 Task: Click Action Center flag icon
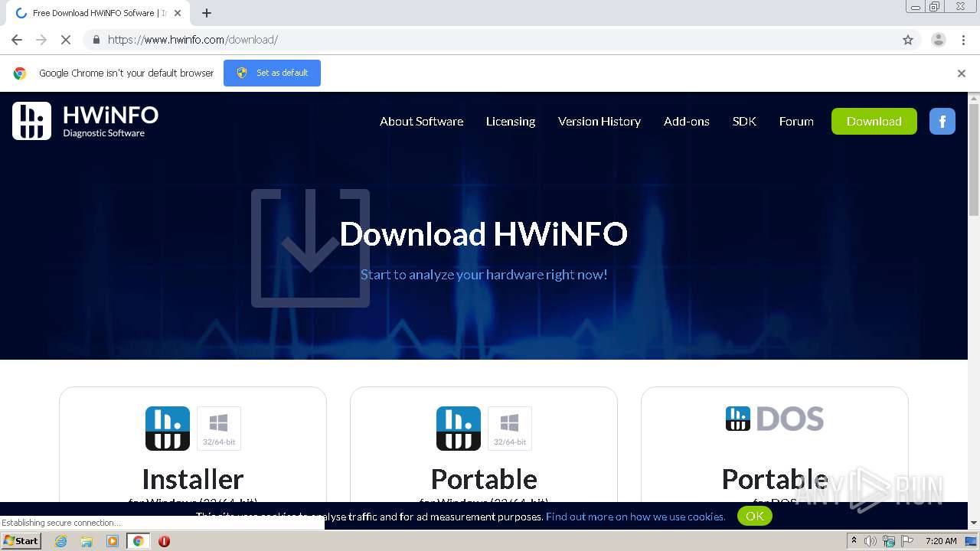pos(907,541)
